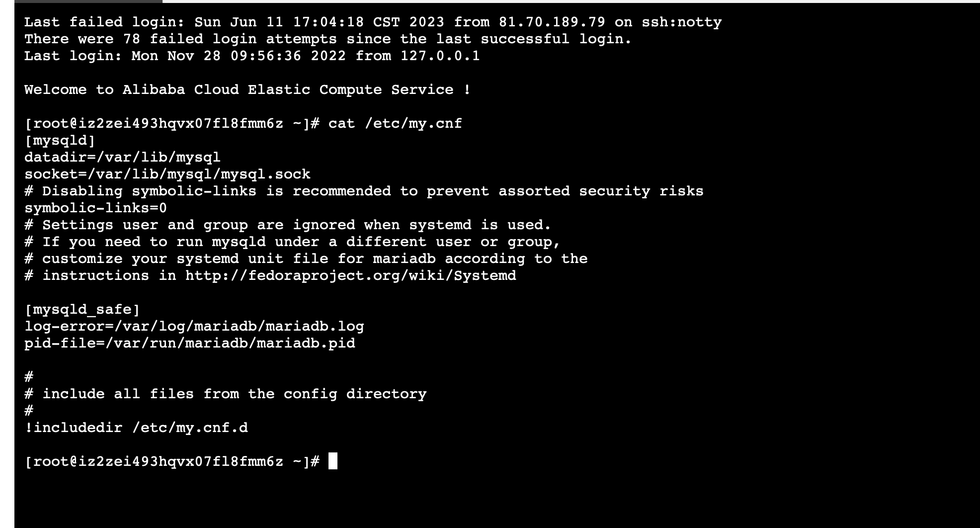980x528 pixels.
Task: Click the first root@iz2zei493hqvx07fl8fmm6z prompt hostname
Action: pyautogui.click(x=158, y=123)
